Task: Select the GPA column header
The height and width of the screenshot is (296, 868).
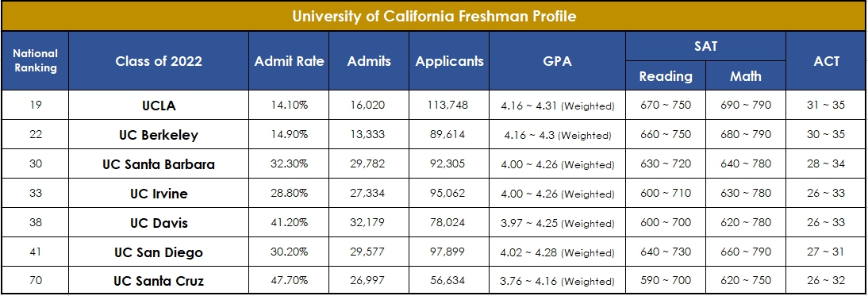Action: (558, 61)
